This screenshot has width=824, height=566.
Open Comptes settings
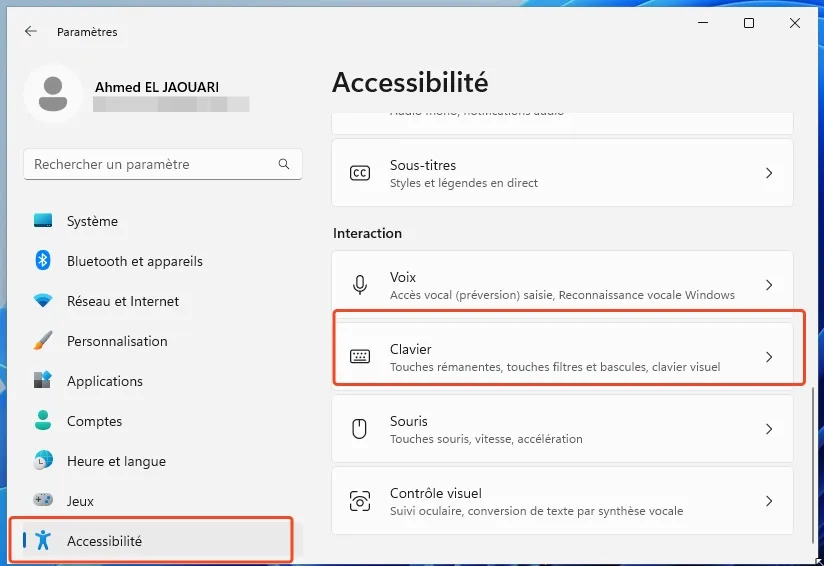162,420
